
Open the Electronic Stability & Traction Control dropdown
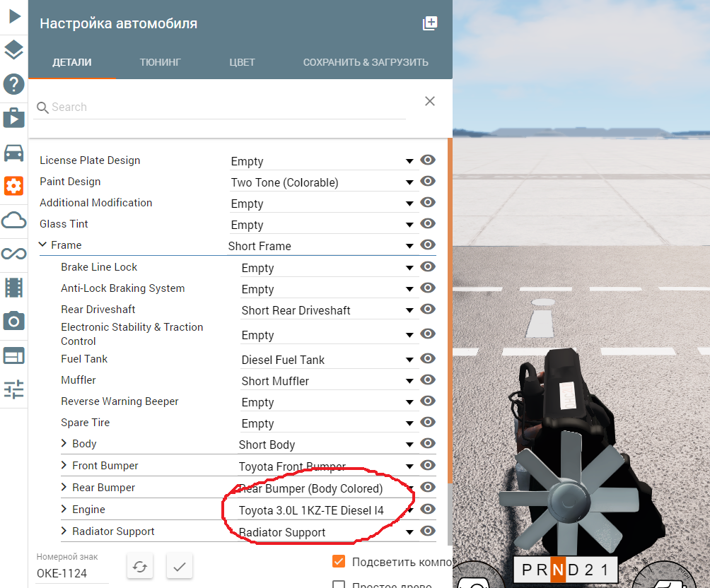(x=328, y=336)
